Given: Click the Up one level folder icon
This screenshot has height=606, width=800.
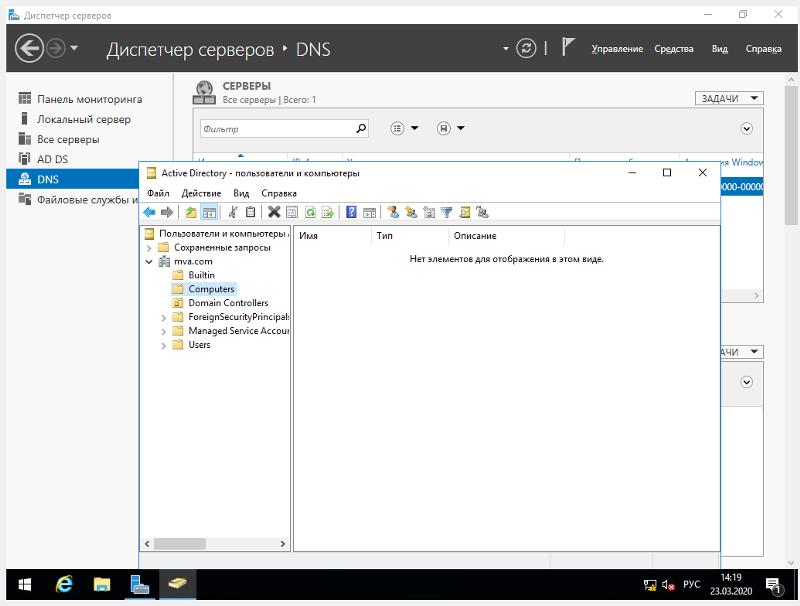Looking at the screenshot, I should pyautogui.click(x=191, y=212).
